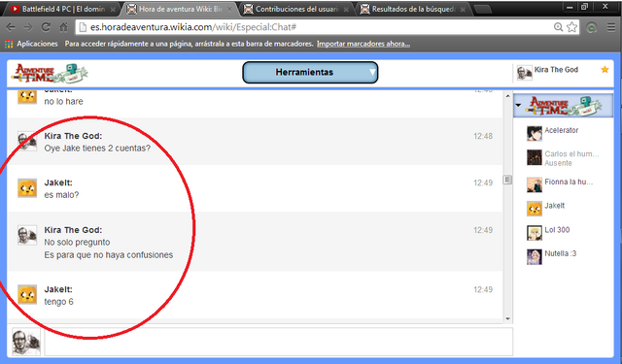The width and height of the screenshot is (622, 364).
Task: Click Kira The God avatar in header
Action: click(525, 73)
